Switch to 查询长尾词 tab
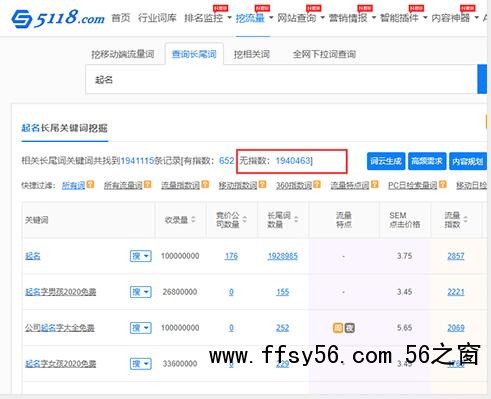Viewport: 491px width, 399px height. pos(194,54)
